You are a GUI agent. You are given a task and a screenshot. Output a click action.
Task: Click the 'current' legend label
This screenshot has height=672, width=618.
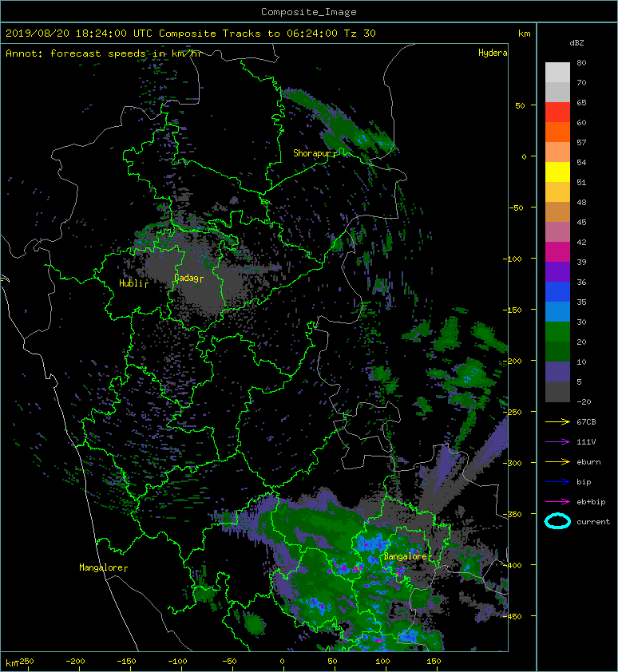tap(593, 522)
